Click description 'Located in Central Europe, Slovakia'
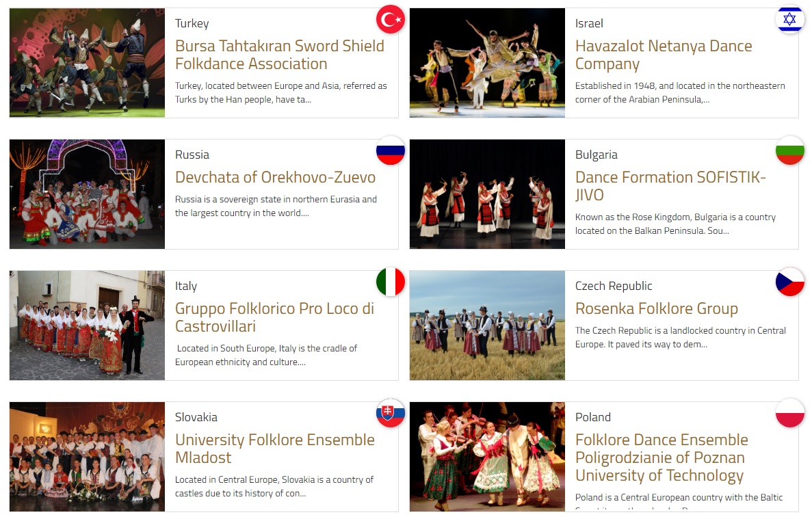The height and width of the screenshot is (519, 812). 274,486
